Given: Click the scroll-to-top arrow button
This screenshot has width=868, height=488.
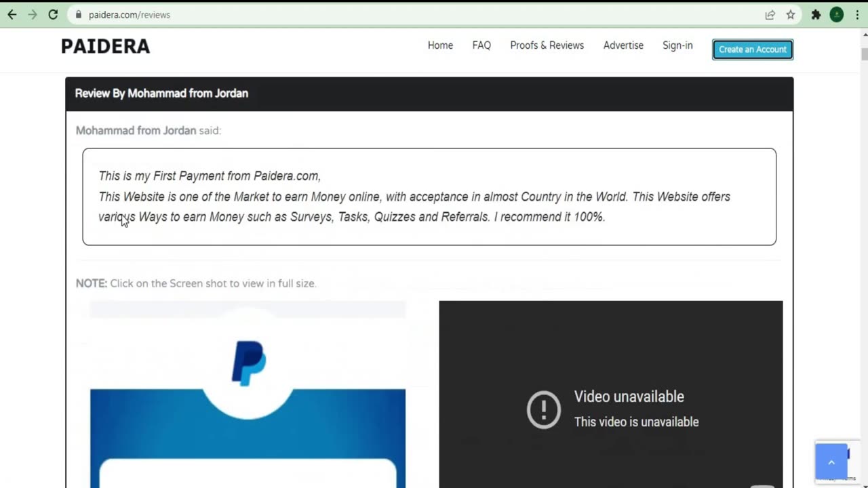Looking at the screenshot, I should 831,462.
